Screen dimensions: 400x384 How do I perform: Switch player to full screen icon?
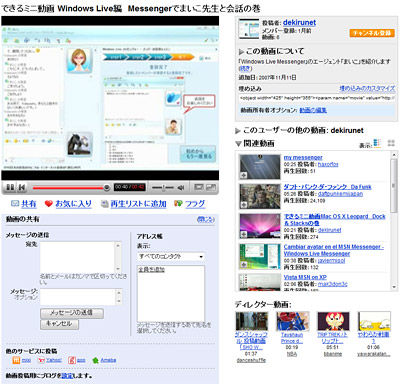tap(211, 187)
